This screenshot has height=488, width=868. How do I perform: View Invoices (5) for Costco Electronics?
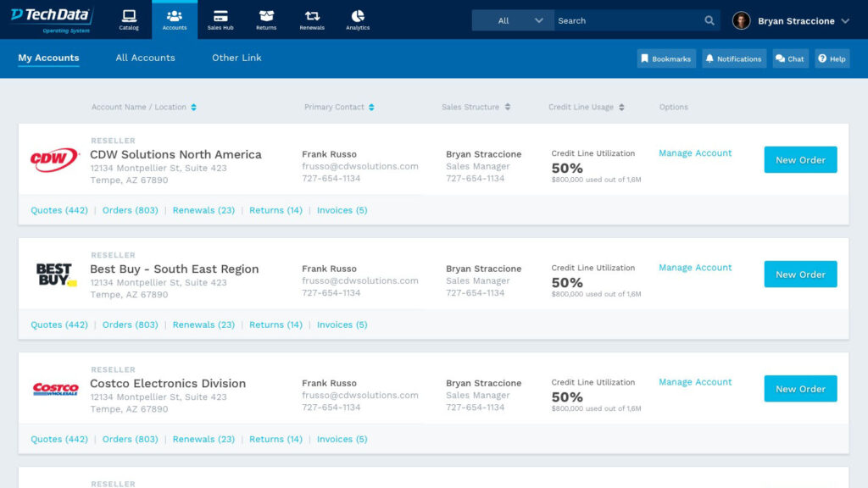[x=342, y=440]
